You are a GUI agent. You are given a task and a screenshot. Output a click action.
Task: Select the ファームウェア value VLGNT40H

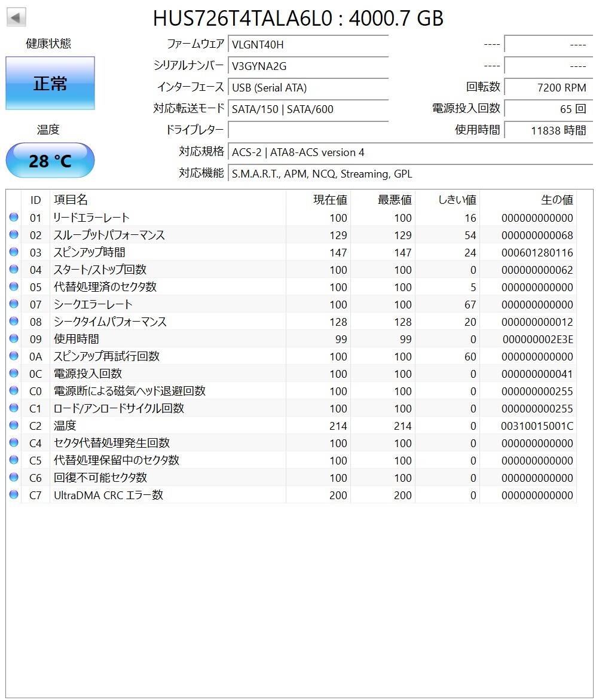308,44
